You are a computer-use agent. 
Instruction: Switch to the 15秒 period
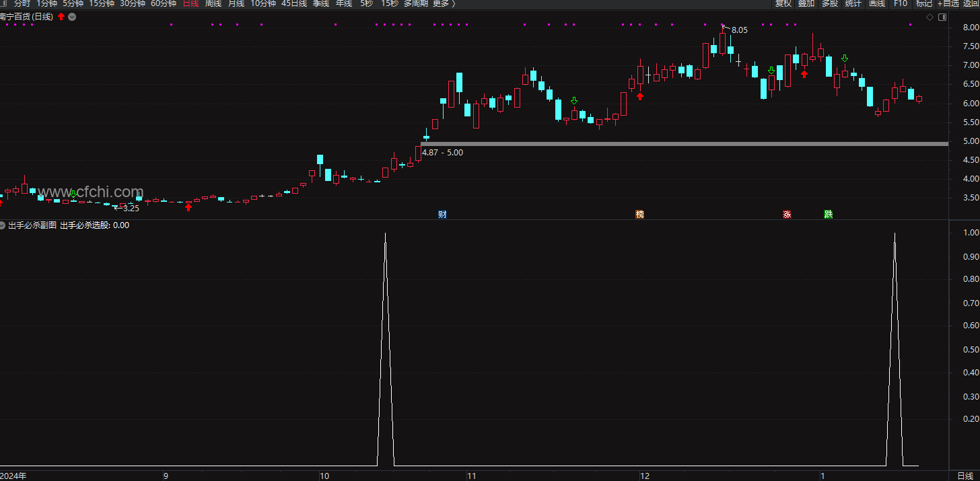point(390,4)
